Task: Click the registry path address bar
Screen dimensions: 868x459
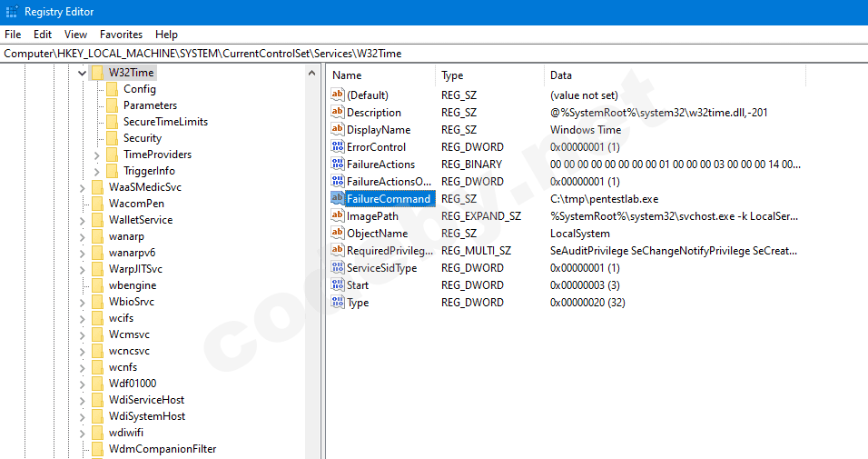Action: (x=434, y=54)
